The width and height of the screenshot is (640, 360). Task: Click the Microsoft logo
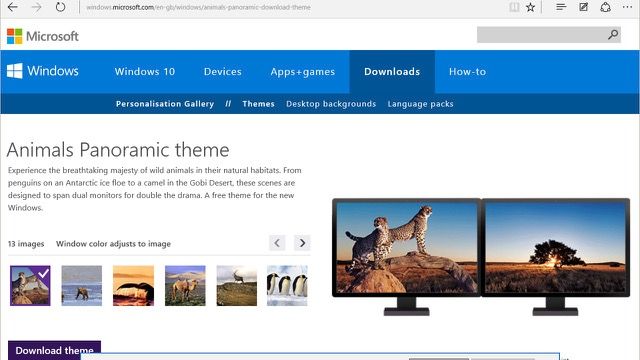click(x=43, y=36)
